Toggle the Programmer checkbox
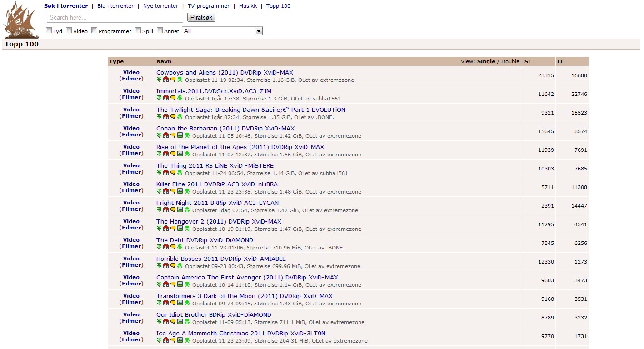Image resolution: width=644 pixels, height=349 pixels. point(95,30)
